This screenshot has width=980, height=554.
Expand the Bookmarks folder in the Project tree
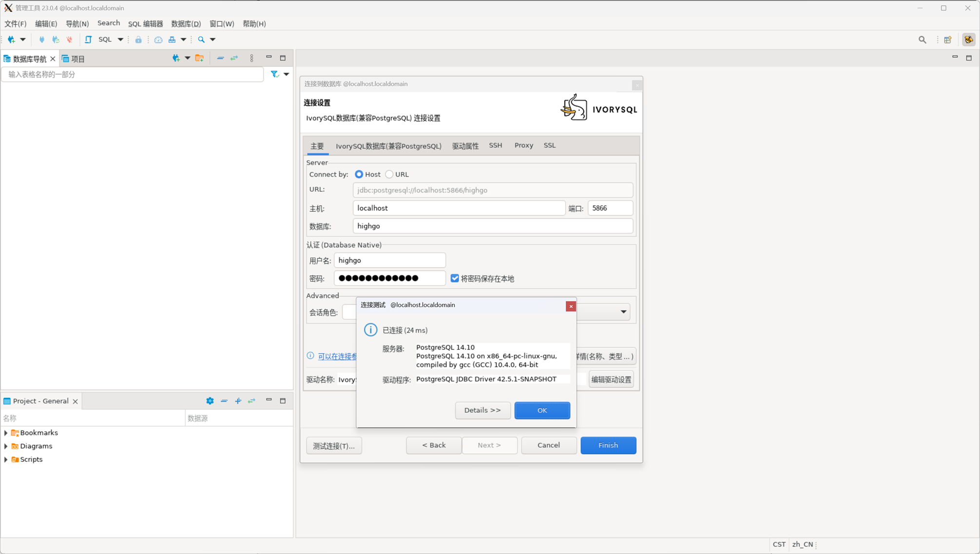point(6,433)
